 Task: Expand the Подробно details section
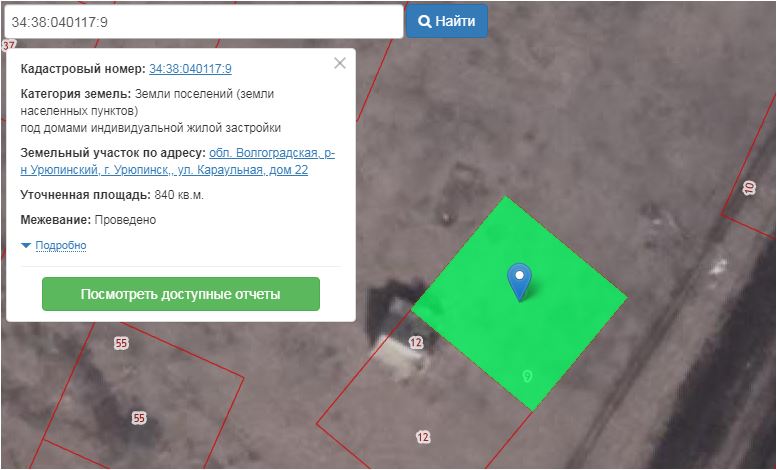coord(60,245)
